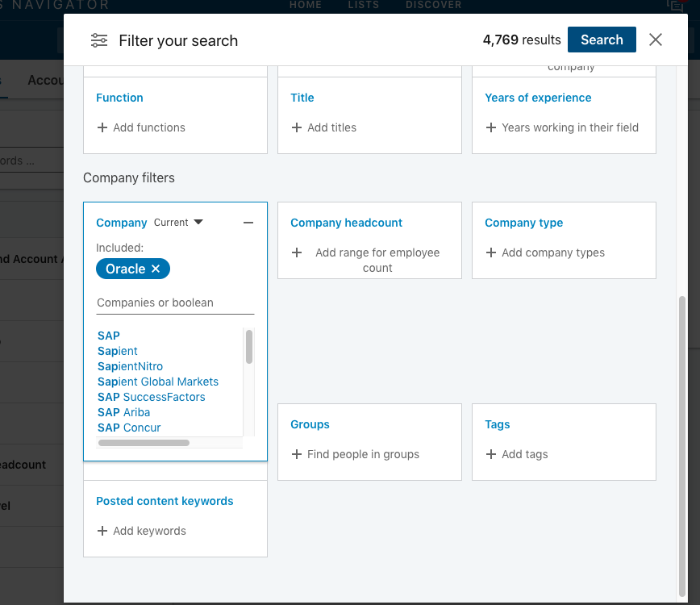Select SapientNitro from suggestions
Screen dimensions: 700x605
(x=130, y=366)
